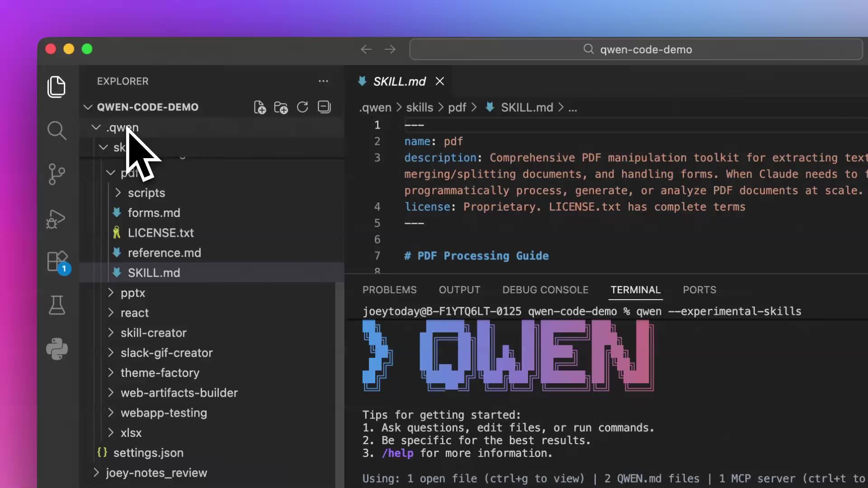Click the New Folder icon in explorer

click(281, 108)
